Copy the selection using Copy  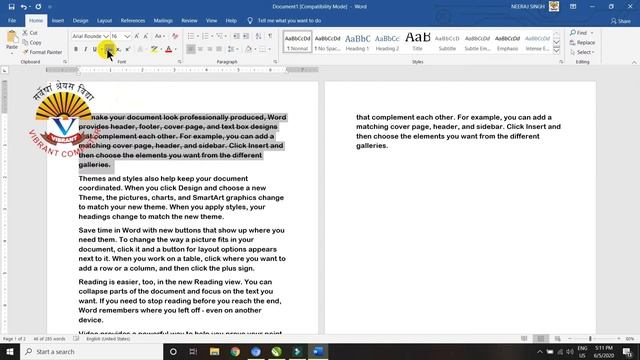pyautogui.click(x=32, y=42)
